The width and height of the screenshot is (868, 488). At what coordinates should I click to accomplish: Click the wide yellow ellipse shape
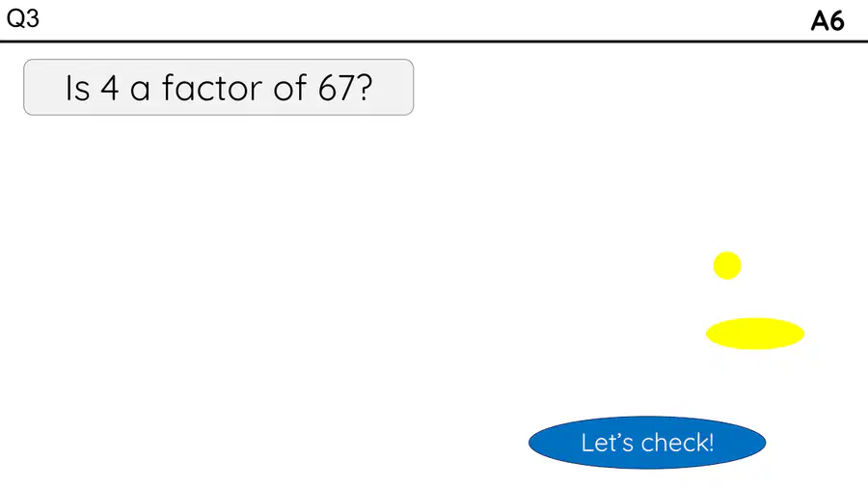[755, 334]
